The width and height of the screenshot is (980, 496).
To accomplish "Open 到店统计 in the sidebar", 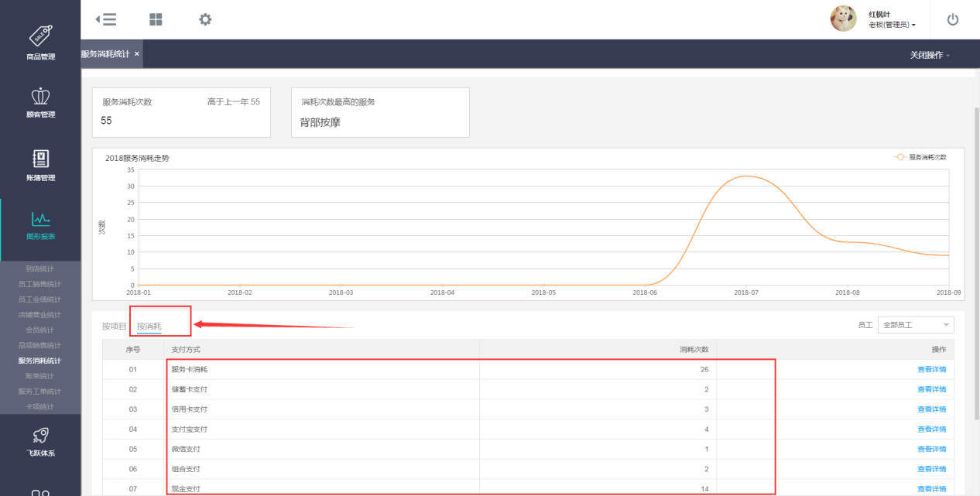I will (x=39, y=269).
